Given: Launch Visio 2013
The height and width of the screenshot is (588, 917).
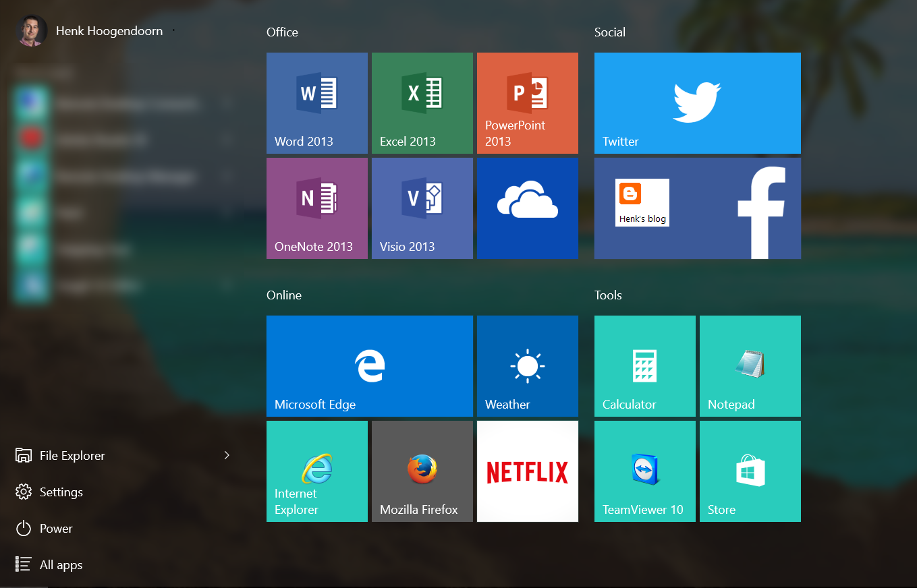Looking at the screenshot, I should tap(422, 208).
